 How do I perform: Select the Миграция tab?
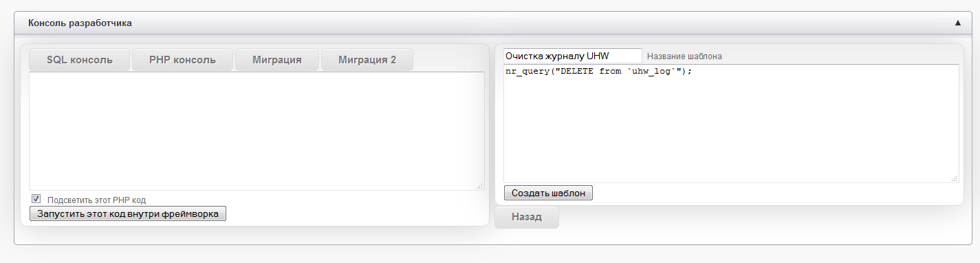pyautogui.click(x=277, y=60)
